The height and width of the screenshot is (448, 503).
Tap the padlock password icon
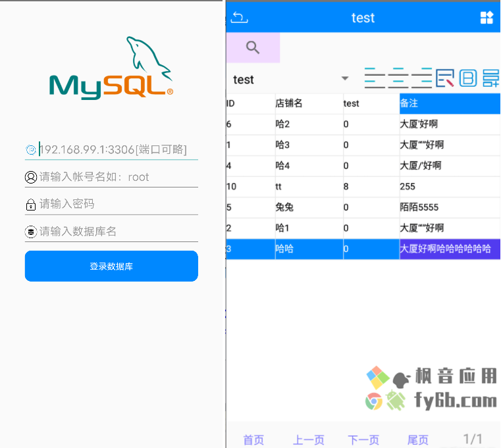pyautogui.click(x=31, y=204)
